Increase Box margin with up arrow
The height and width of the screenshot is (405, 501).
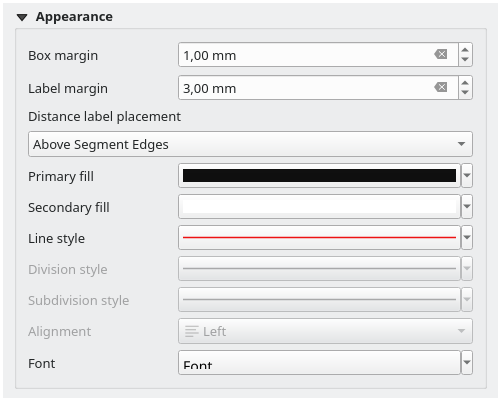[x=465, y=49]
